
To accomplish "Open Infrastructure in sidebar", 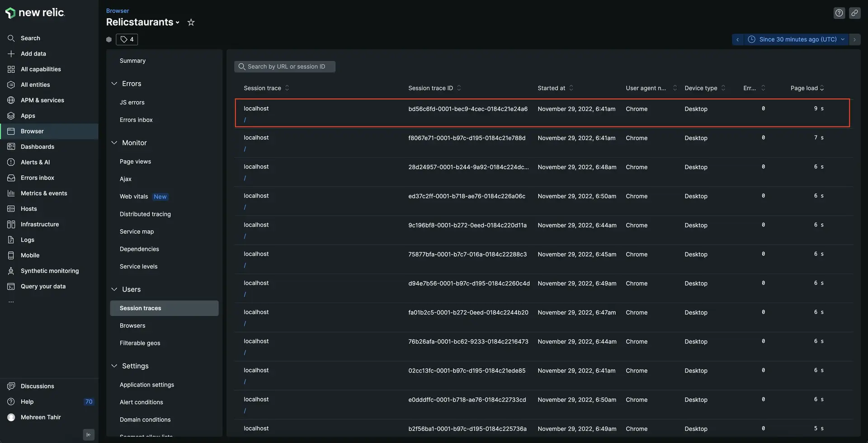I will point(39,224).
